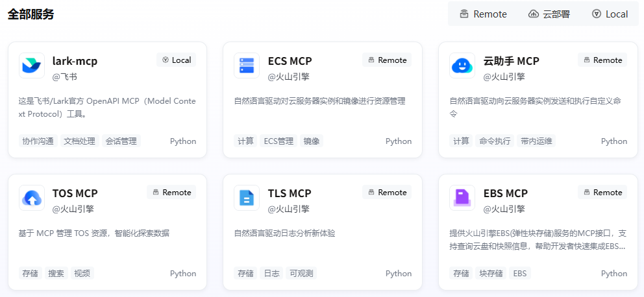Select the 命令执行 tag
The height and width of the screenshot is (297, 644).
(495, 141)
